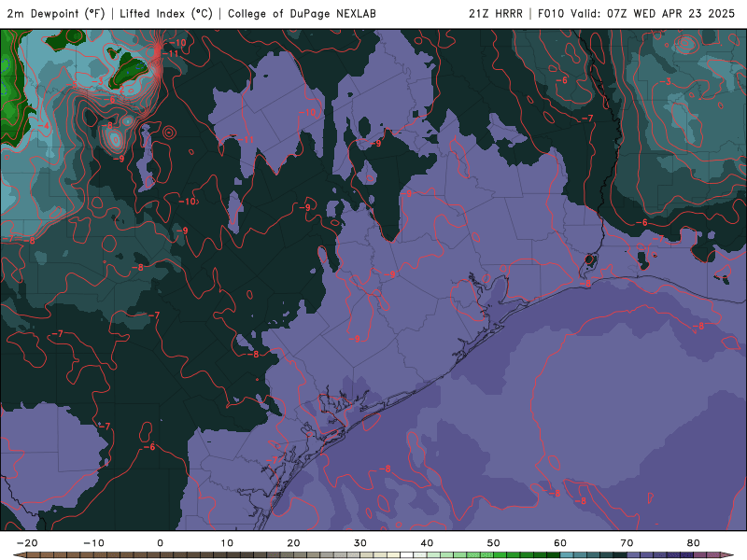Click the "2m Dewpoint (°F)" title text

(56, 14)
